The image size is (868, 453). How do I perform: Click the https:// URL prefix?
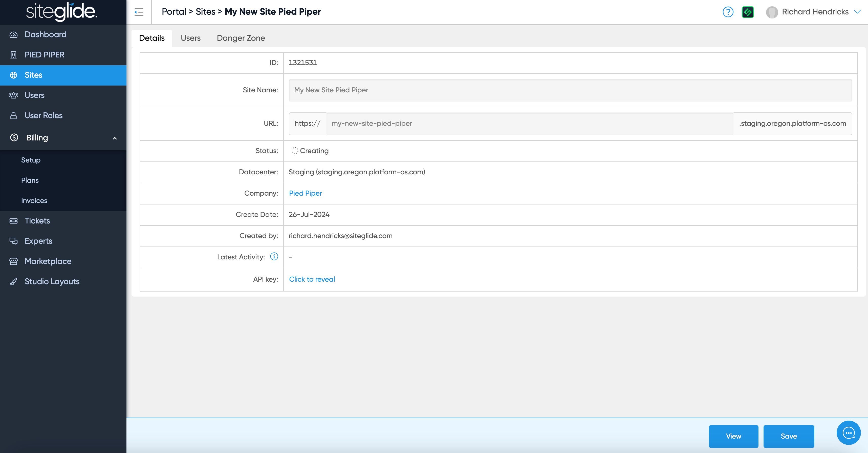[308, 123]
